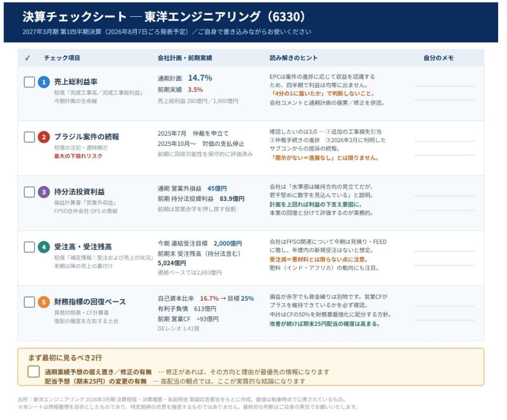Click the purple number 3 badge
The image size is (507, 420).
[44, 192]
